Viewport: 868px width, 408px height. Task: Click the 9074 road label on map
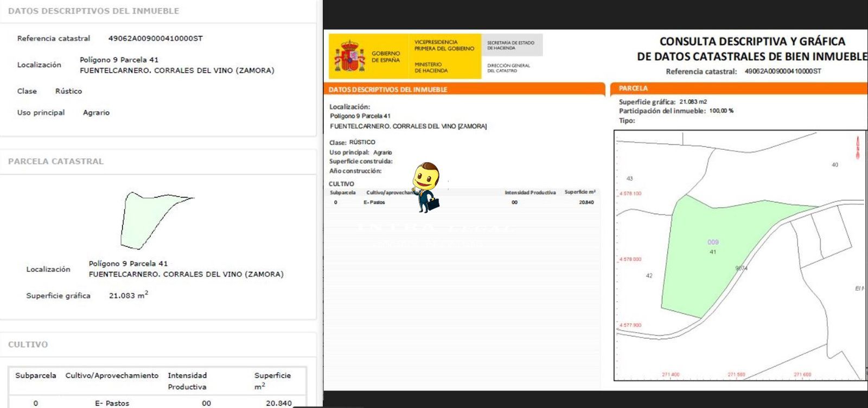(741, 269)
